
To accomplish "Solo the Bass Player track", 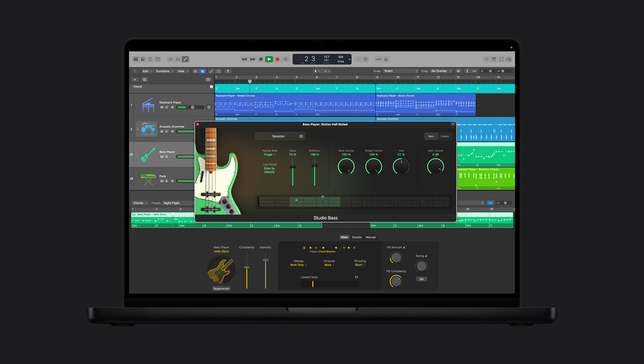I will tap(166, 156).
